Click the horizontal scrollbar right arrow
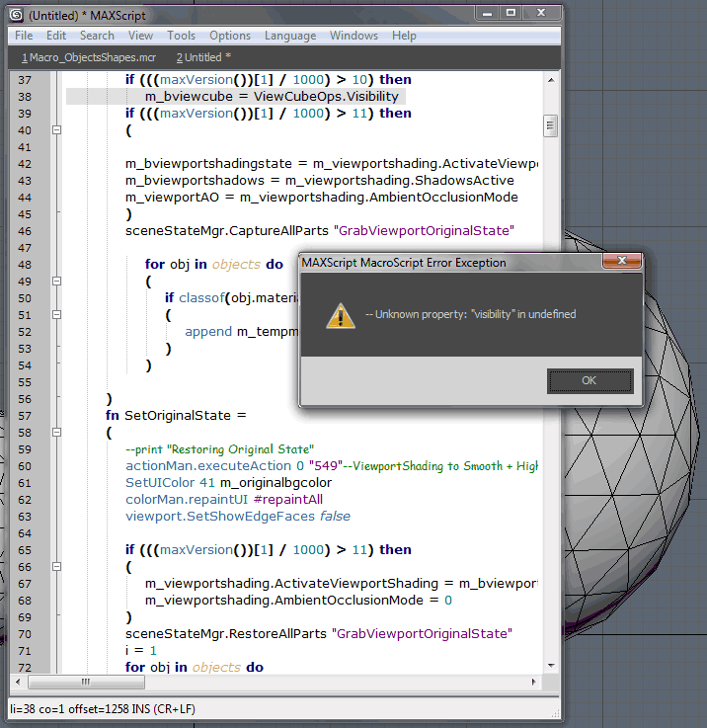The height and width of the screenshot is (728, 707). click(x=534, y=682)
